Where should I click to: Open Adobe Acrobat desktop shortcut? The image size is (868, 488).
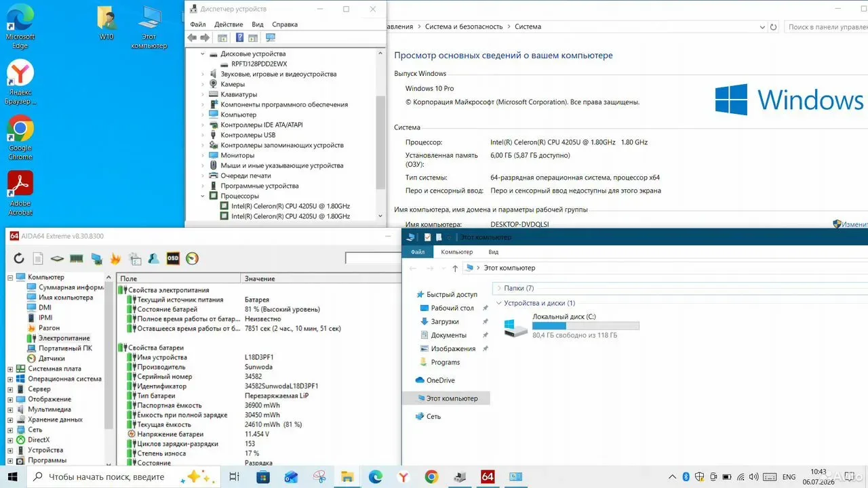coord(20,193)
